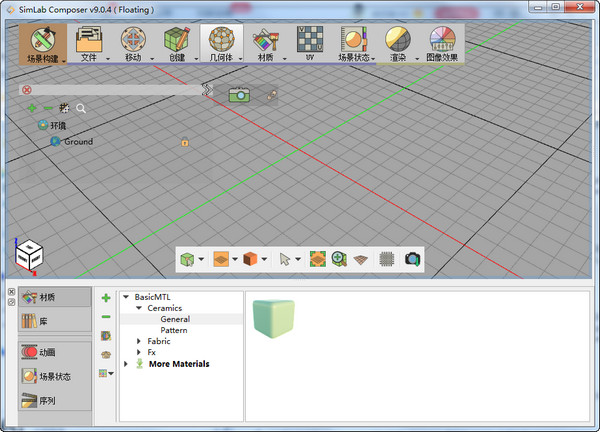This screenshot has height=432, width=600.
Task: Click the 文件 (File) toolbar icon
Action: 88,42
